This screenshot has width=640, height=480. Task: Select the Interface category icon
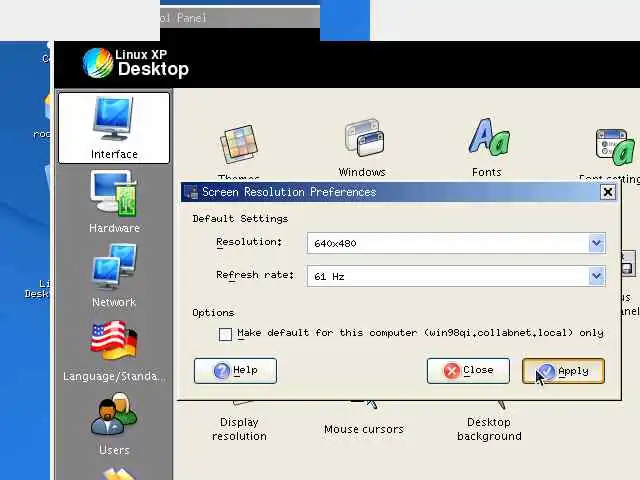click(x=114, y=128)
